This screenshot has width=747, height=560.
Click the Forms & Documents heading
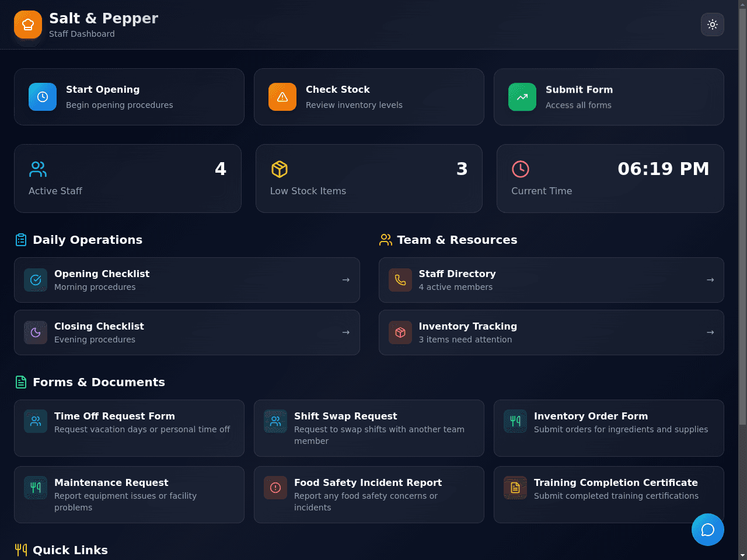pyautogui.click(x=99, y=382)
